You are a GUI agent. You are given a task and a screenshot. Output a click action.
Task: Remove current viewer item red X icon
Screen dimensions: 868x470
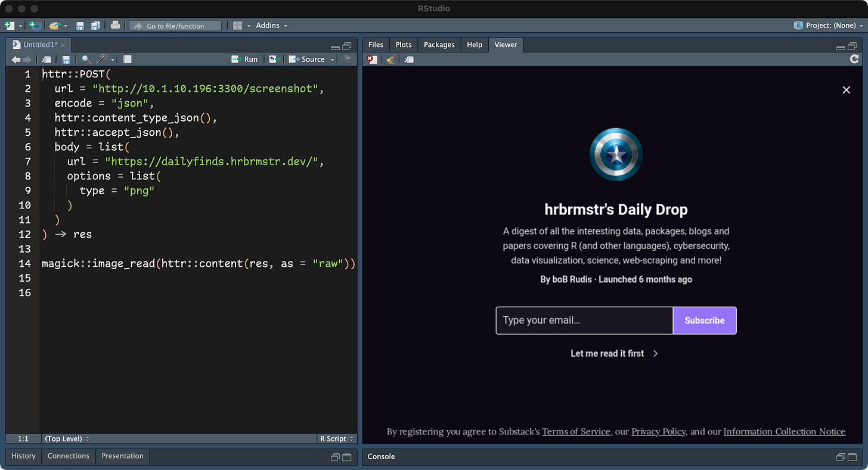(373, 60)
